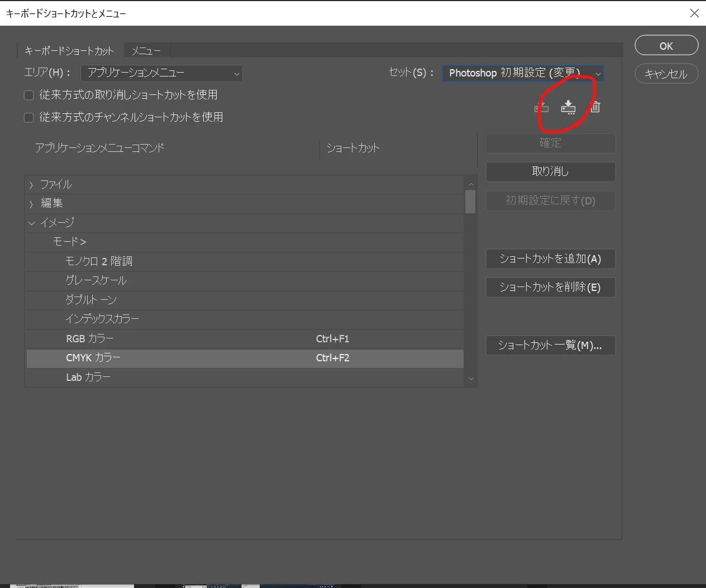Select the モード> row
The image size is (706, 588).
tap(244, 242)
